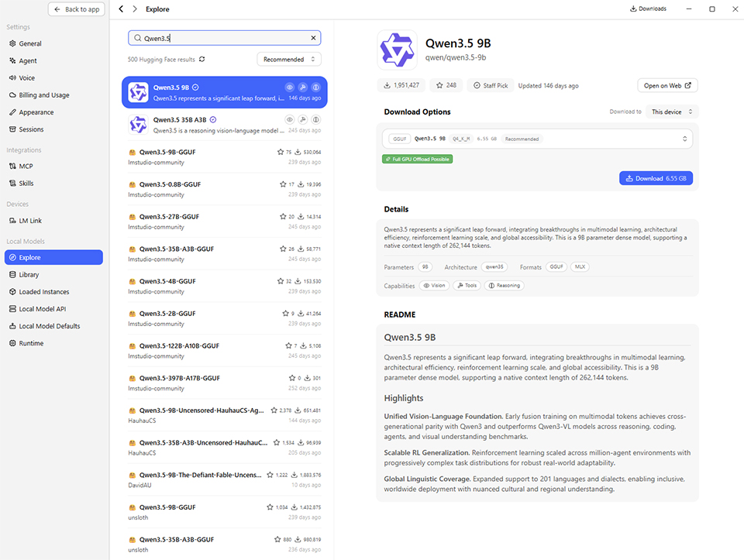Select Qwen3.5-397B-A17B-GGUF result
This screenshot has height=560, width=744.
pos(225,383)
